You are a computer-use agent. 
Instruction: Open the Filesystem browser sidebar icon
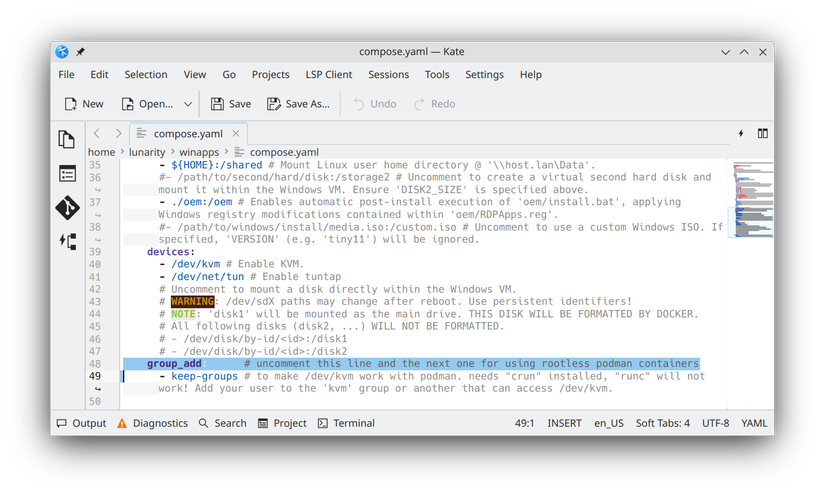[67, 174]
